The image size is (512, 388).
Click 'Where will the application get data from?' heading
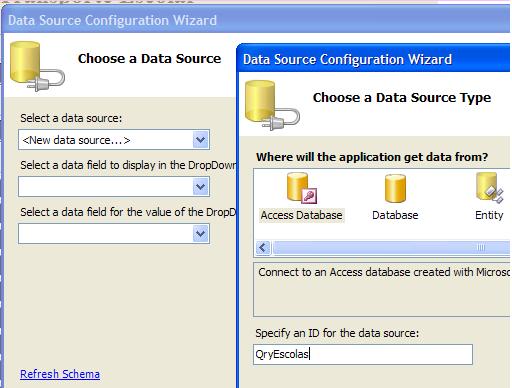coord(372,157)
